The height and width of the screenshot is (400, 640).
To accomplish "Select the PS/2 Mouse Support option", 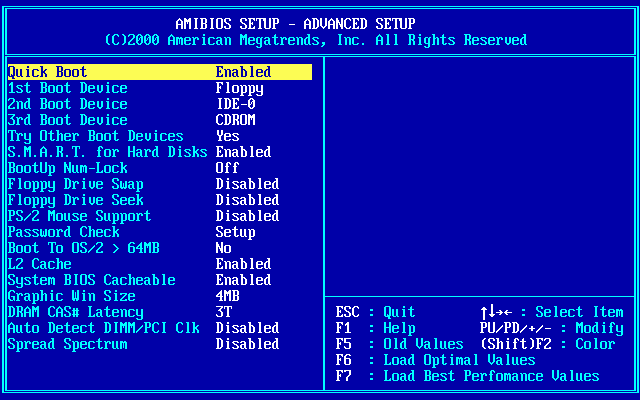I will pyautogui.click(x=80, y=216).
